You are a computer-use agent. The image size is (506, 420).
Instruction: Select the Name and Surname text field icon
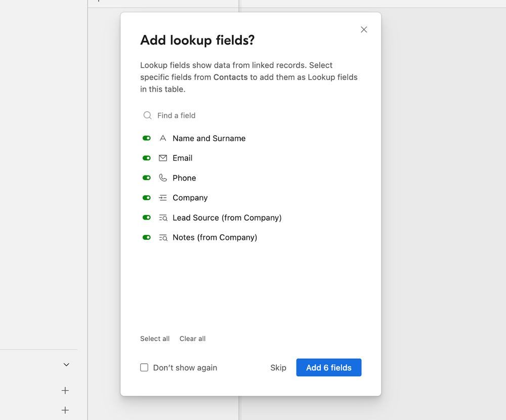point(162,138)
